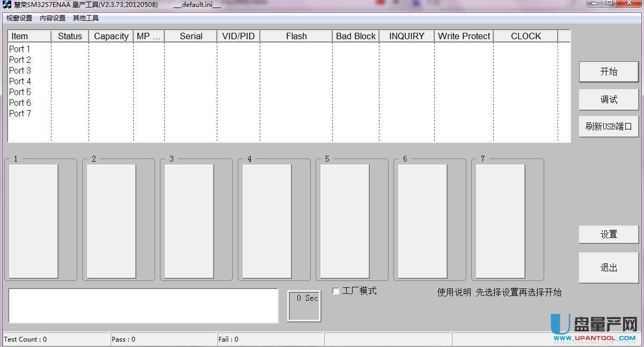Click the empty log text box

tap(143, 306)
